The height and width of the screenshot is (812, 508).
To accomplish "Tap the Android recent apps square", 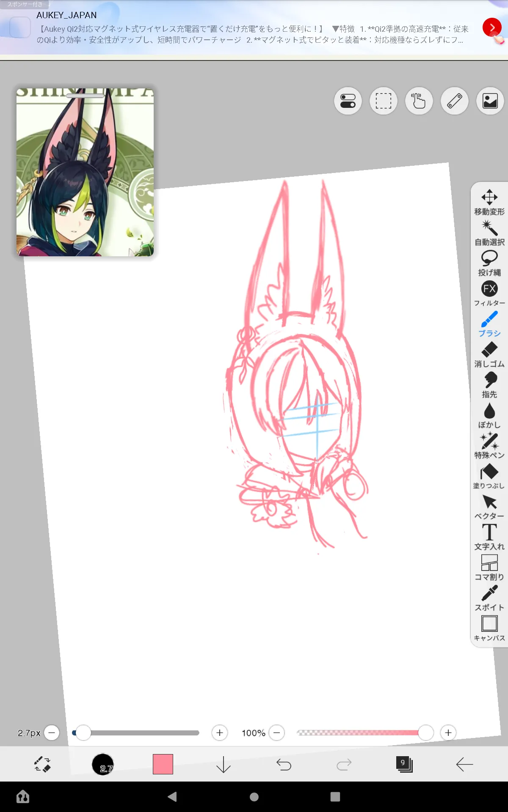I will coord(335,797).
